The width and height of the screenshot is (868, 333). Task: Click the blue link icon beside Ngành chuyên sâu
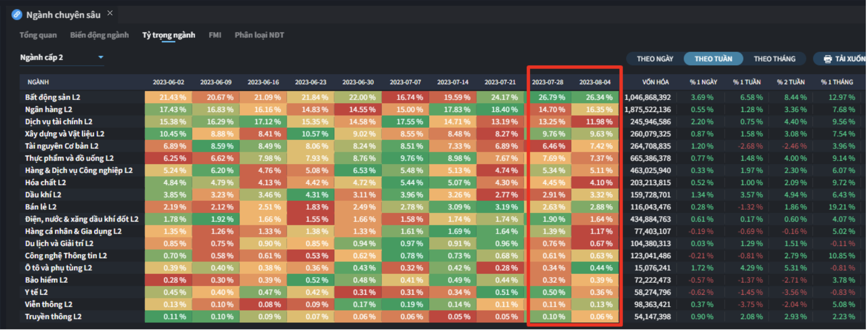17,15
